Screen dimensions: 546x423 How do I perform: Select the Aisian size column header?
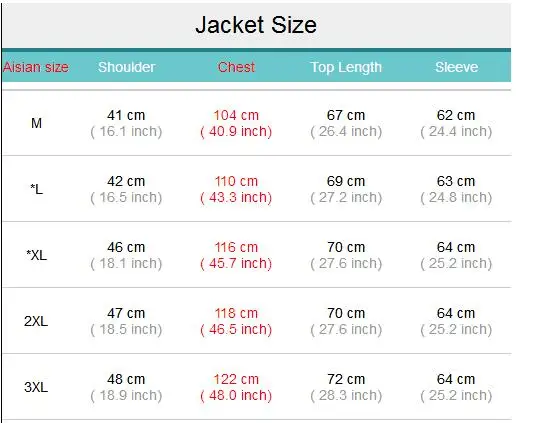(x=36, y=67)
